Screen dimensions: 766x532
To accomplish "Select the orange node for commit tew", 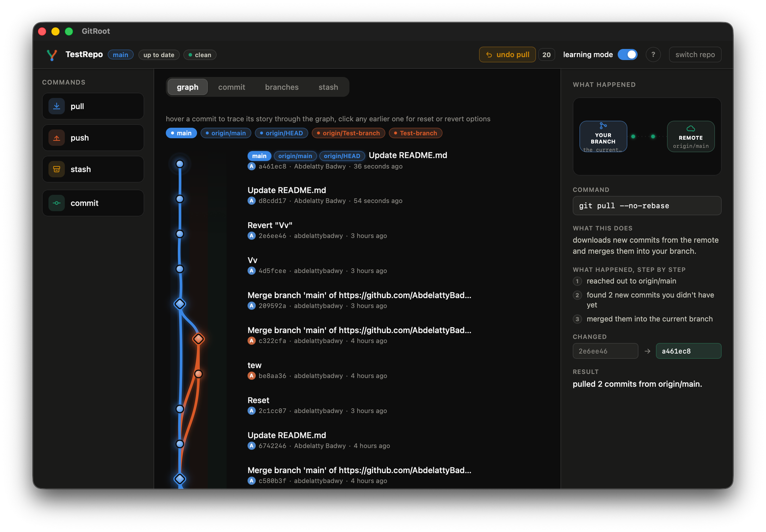I will (198, 374).
